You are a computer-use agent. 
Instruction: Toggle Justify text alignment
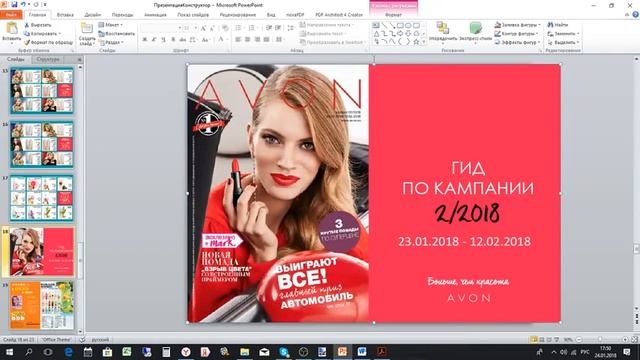click(x=267, y=40)
